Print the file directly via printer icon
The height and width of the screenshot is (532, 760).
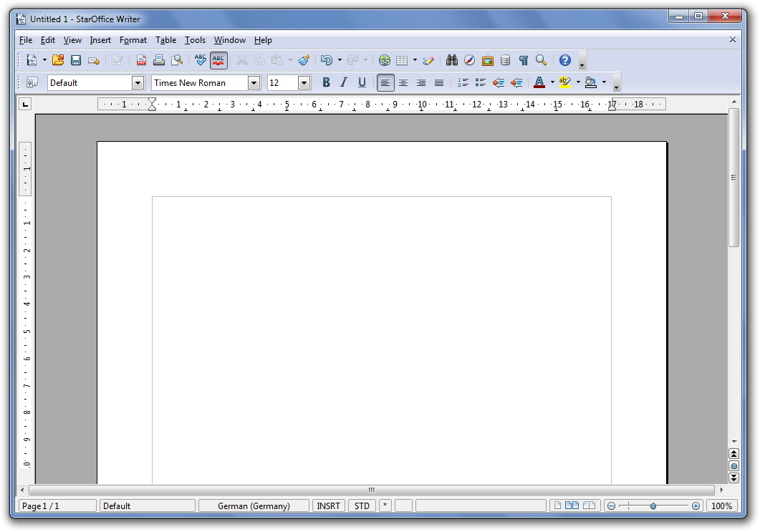tap(159, 60)
